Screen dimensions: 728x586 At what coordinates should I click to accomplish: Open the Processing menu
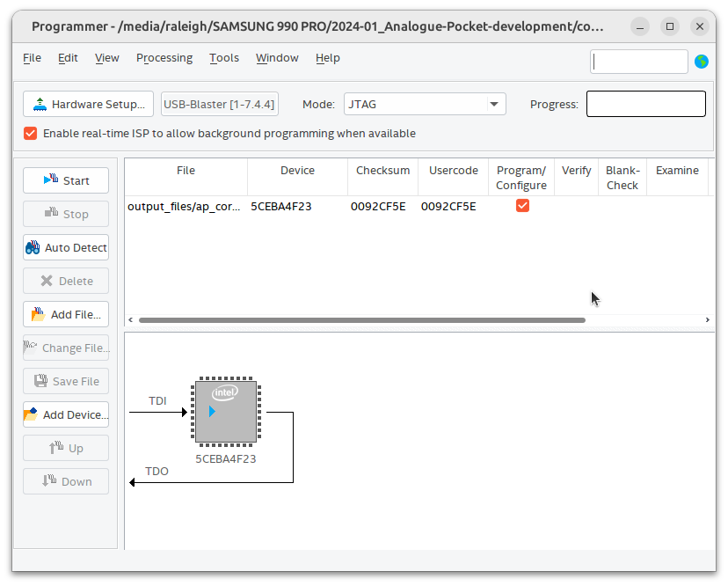(x=164, y=58)
